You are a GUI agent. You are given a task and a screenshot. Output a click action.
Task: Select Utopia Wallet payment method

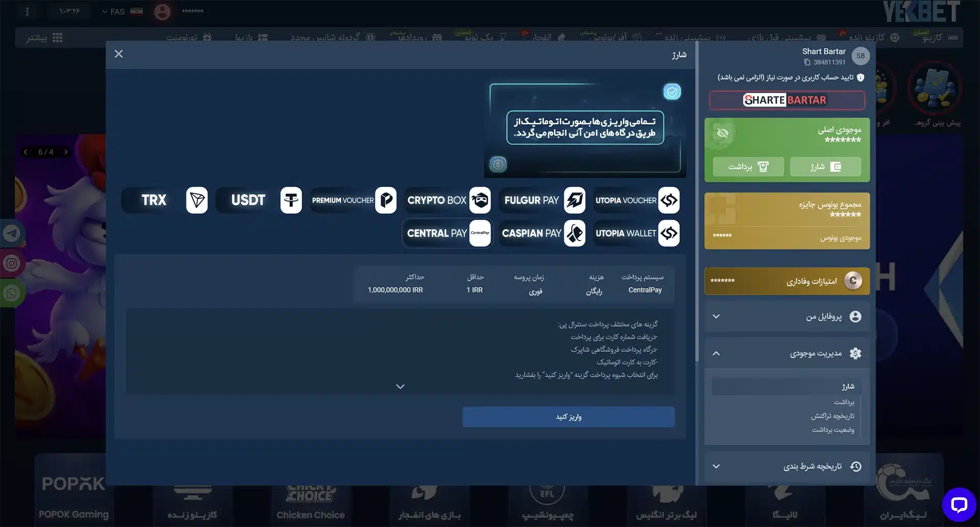[636, 233]
